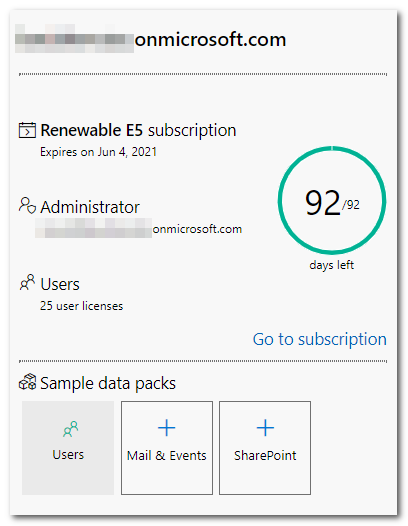Viewport: 408px width, 526px height.
Task: Click the Users people icon beside 25 licenses
Action: point(27,282)
